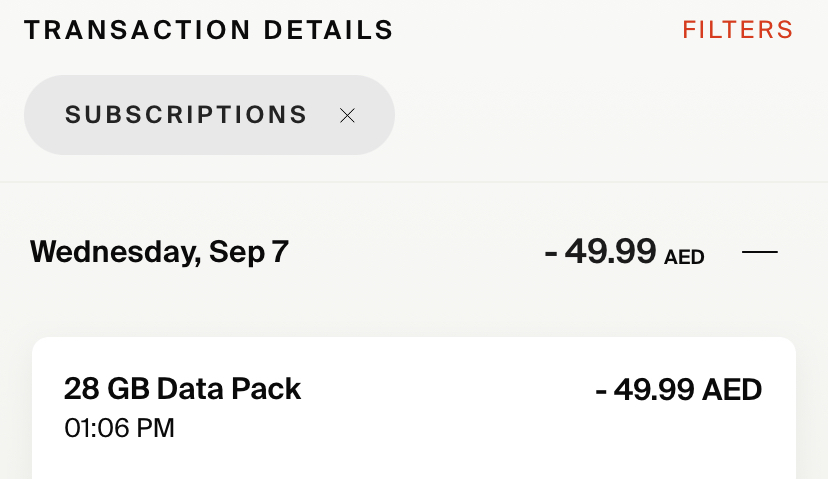828x479 pixels.
Task: Click the word Details in the heading
Action: [328, 30]
